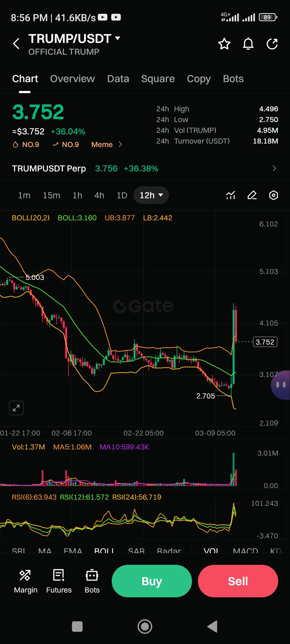This screenshot has width=290, height=644.
Task: Toggle the BOLL indicator
Action: pyautogui.click(x=104, y=551)
